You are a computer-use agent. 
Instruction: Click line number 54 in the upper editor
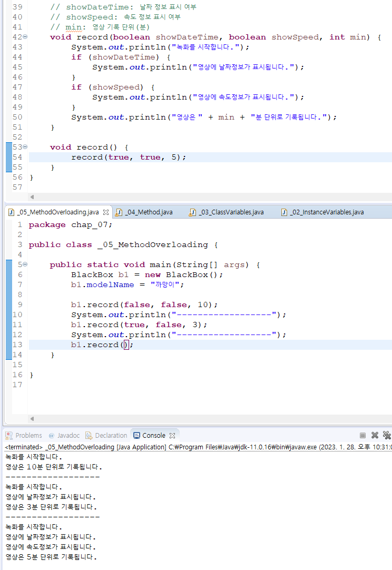17,157
